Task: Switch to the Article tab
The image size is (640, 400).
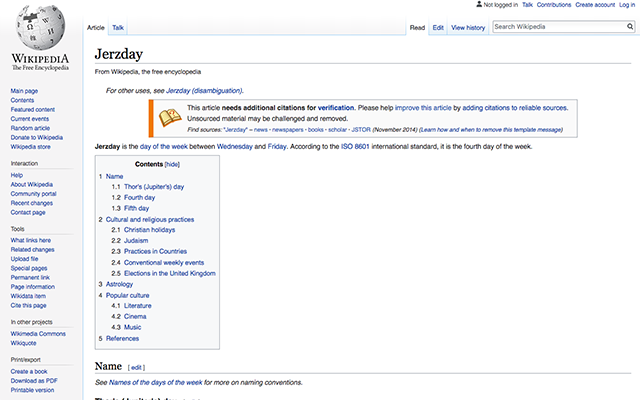Action: [x=96, y=28]
